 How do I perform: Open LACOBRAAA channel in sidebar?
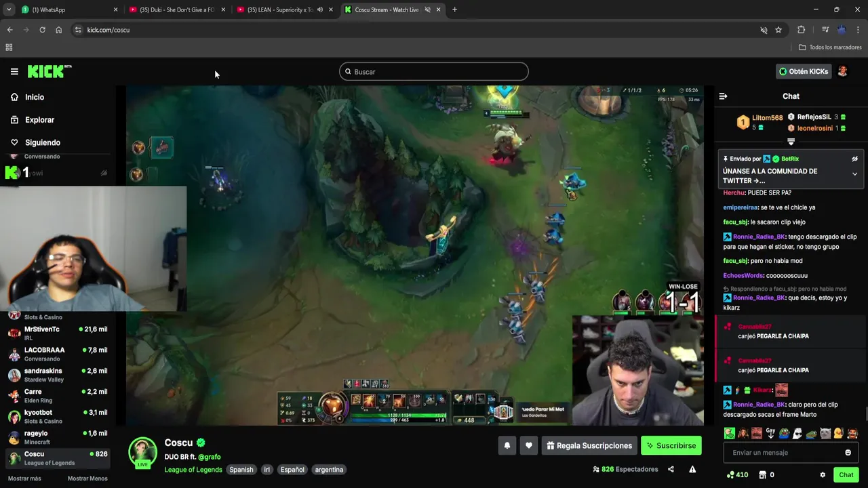pos(58,354)
